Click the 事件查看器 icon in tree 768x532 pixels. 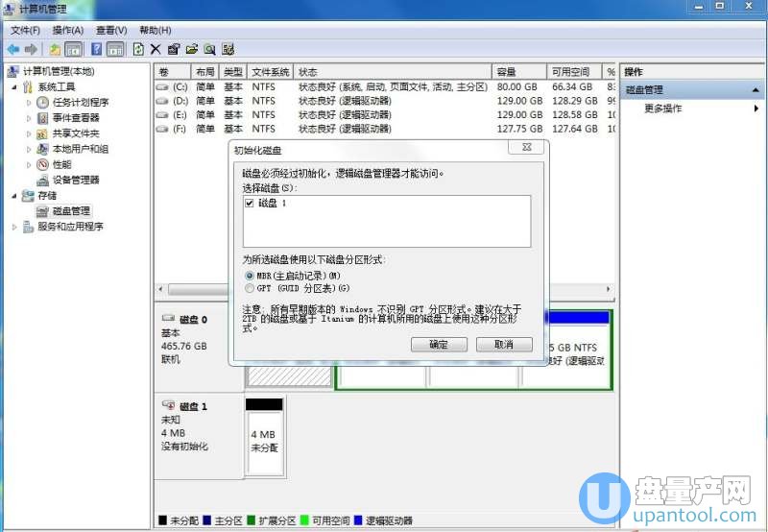(43, 118)
